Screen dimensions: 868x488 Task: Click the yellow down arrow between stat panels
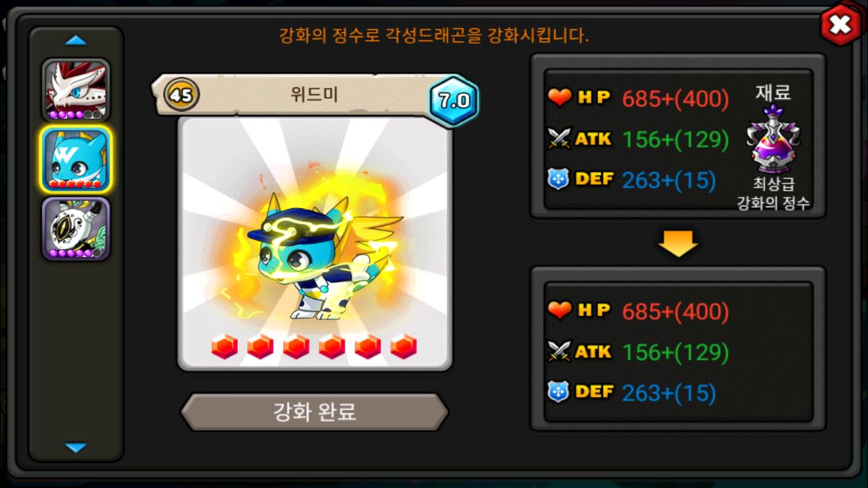click(678, 243)
